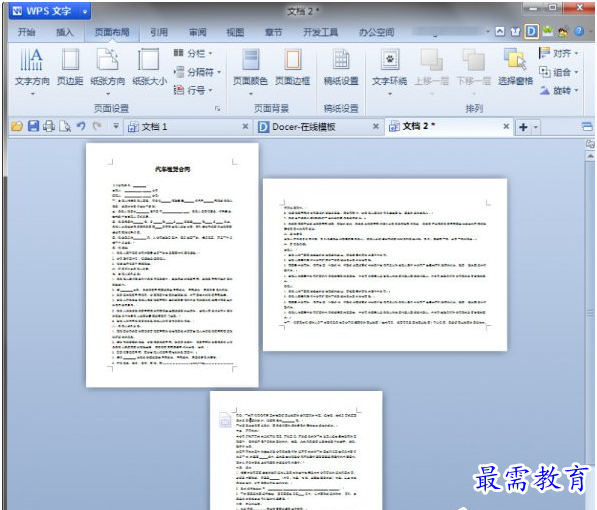Expand the 行号 line numbers dropdown
Viewport: 597px width, 510px height.
tap(193, 90)
